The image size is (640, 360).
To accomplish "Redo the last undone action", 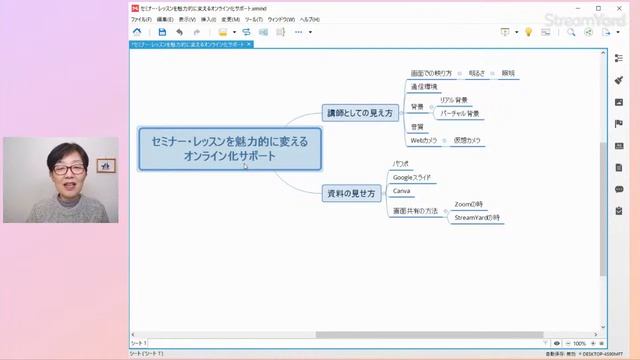I will tap(197, 32).
